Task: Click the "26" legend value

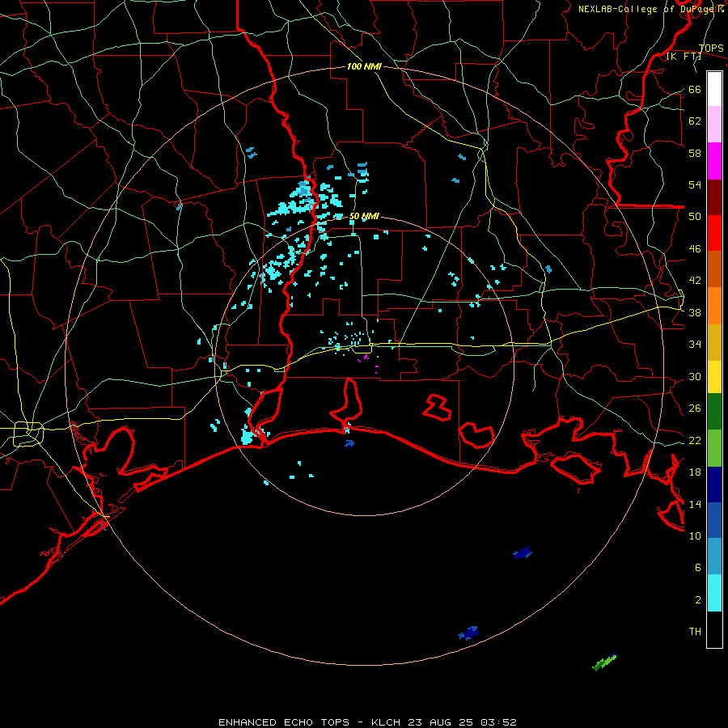Action: point(695,408)
